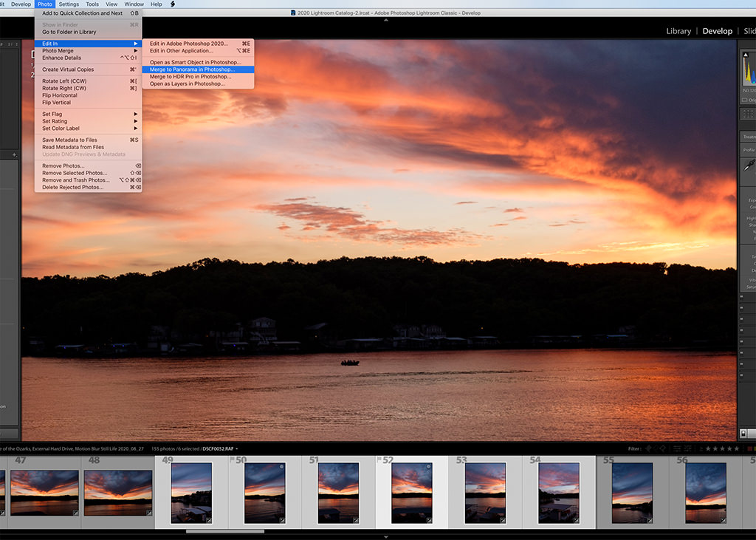Select Rotate Right (CW)
756x540 pixels.
click(89, 89)
